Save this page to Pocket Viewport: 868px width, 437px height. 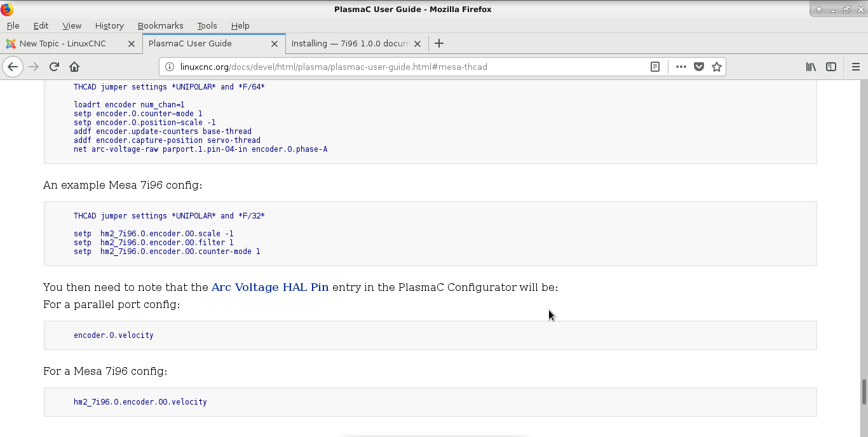699,67
